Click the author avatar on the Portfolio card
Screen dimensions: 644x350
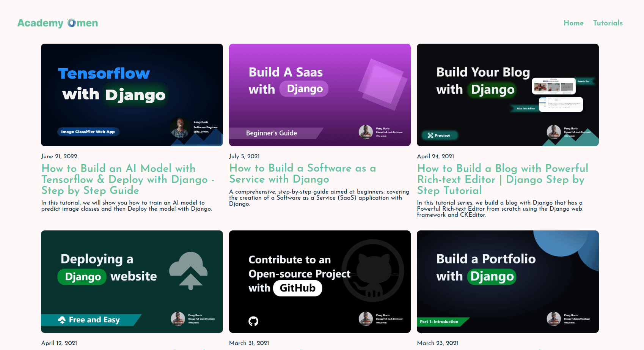tap(554, 319)
